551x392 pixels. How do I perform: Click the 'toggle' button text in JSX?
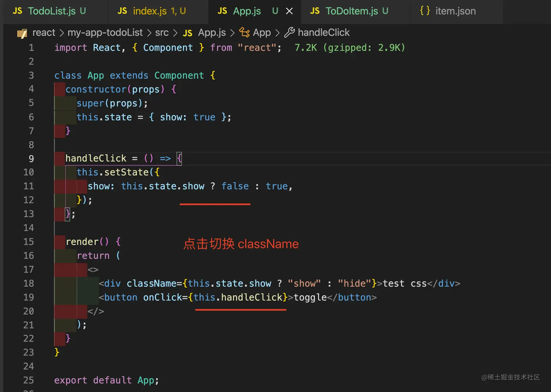coord(310,297)
